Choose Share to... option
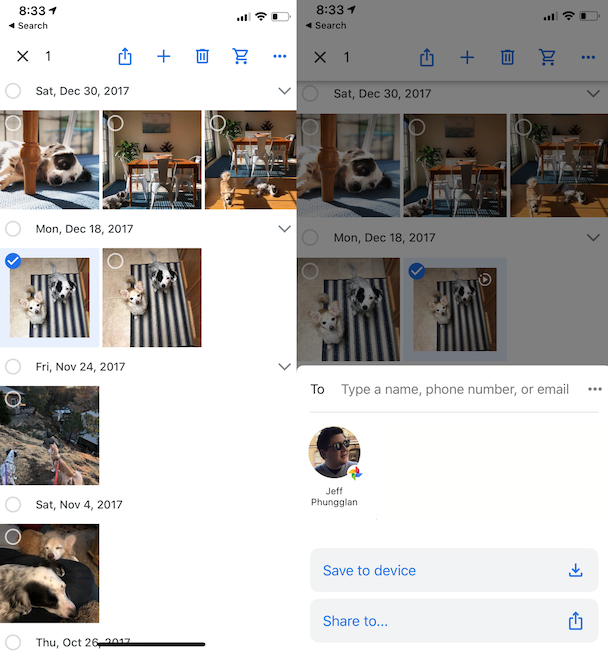 click(x=454, y=621)
